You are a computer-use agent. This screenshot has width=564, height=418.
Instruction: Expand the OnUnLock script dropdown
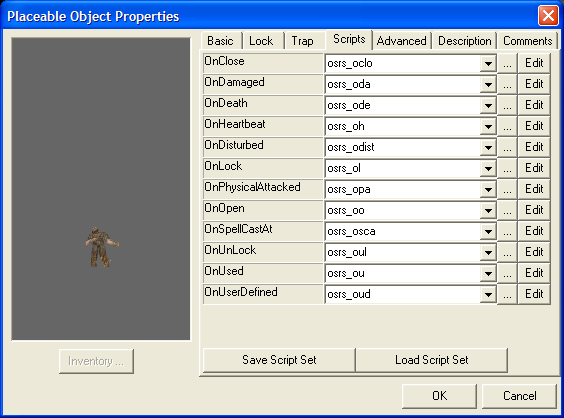[488, 253]
